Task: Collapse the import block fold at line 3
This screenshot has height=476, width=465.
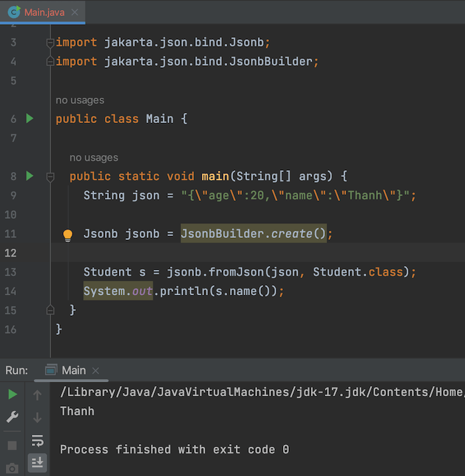Action: tap(50, 43)
